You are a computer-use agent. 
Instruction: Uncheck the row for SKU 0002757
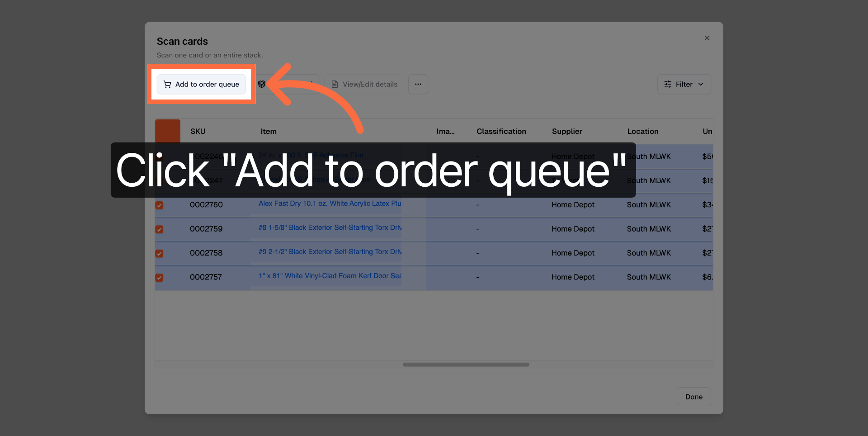(x=159, y=278)
